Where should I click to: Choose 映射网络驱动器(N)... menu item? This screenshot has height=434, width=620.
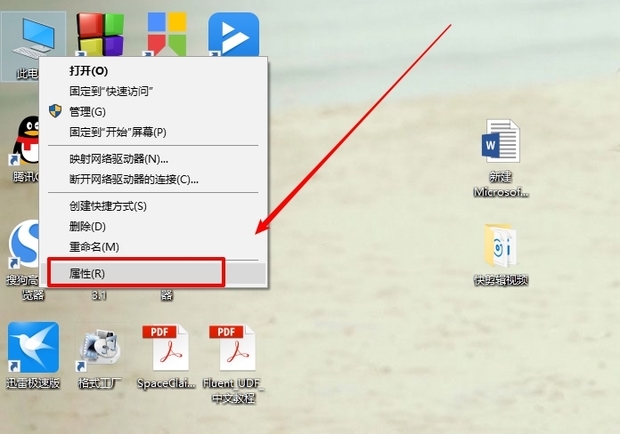click(x=153, y=159)
